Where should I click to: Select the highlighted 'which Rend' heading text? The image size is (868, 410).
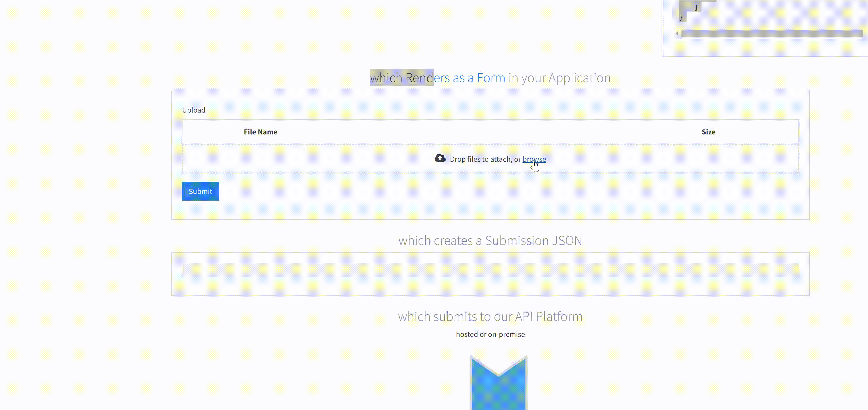(402, 78)
